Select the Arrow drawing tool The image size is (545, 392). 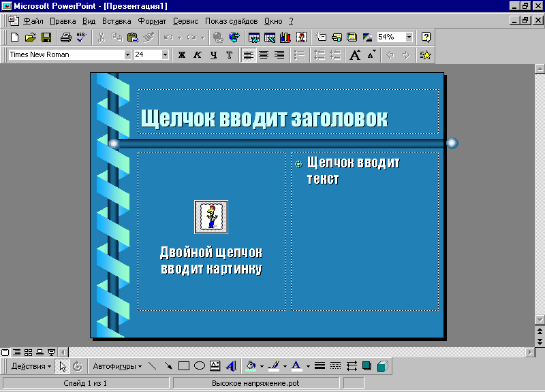click(168, 366)
